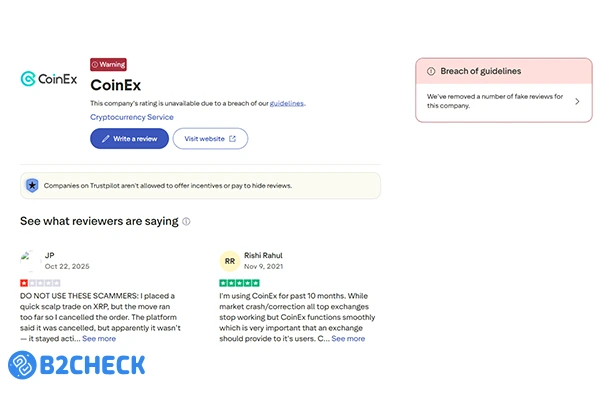Open JP's profile picture

30,261
